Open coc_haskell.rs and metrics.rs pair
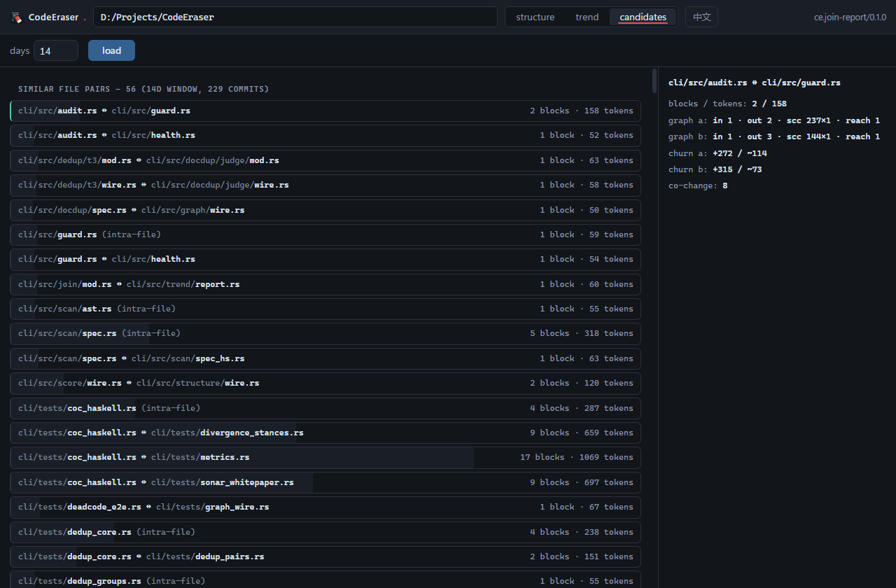Screen dimensions: 896x588 pos(325,457)
